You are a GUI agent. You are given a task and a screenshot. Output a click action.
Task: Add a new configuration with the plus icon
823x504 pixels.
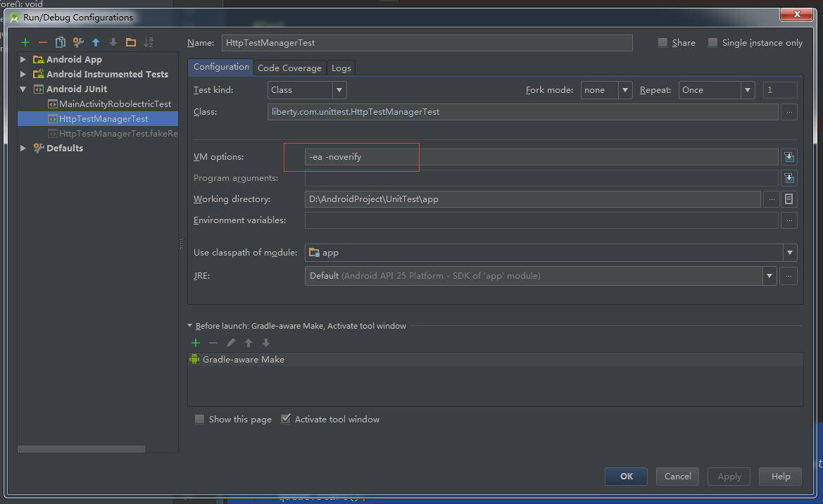pyautogui.click(x=25, y=42)
